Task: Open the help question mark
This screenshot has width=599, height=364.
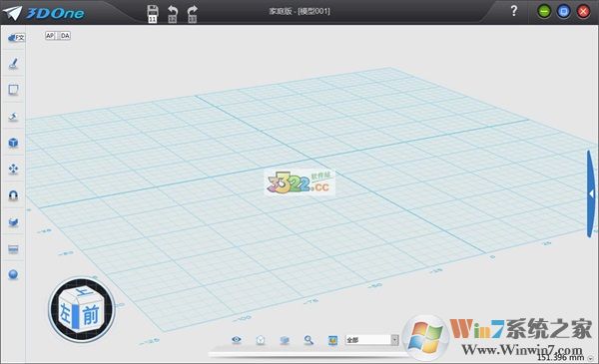Action: click(514, 11)
